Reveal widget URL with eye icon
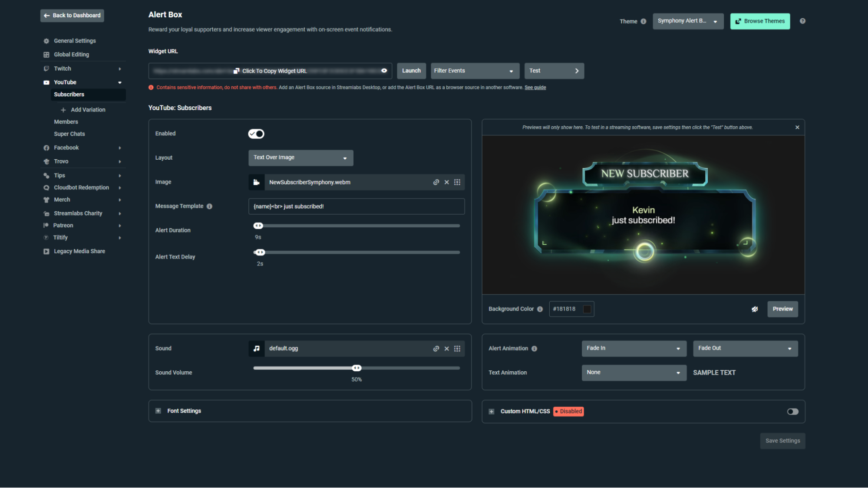The height and width of the screenshot is (488, 868). point(384,71)
